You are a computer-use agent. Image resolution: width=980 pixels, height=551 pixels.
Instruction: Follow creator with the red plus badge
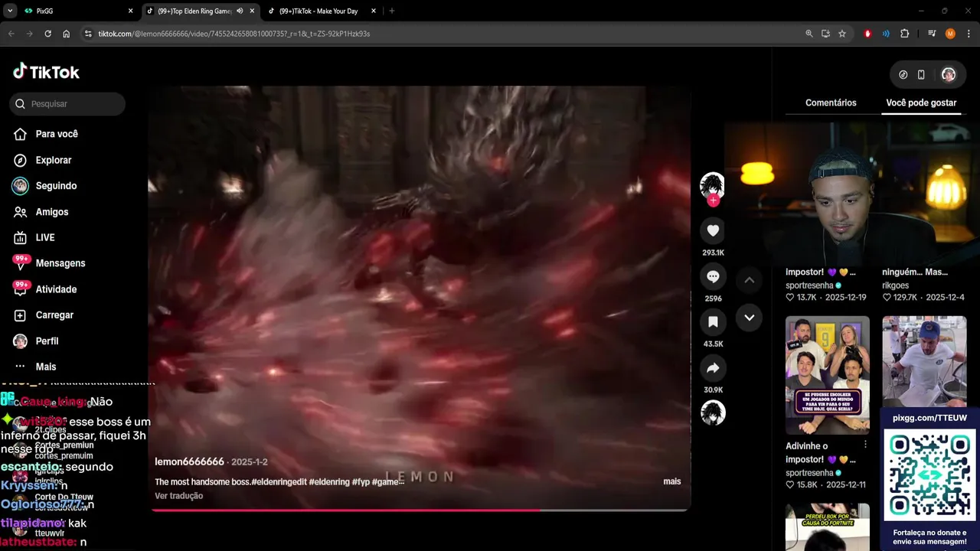pyautogui.click(x=713, y=201)
